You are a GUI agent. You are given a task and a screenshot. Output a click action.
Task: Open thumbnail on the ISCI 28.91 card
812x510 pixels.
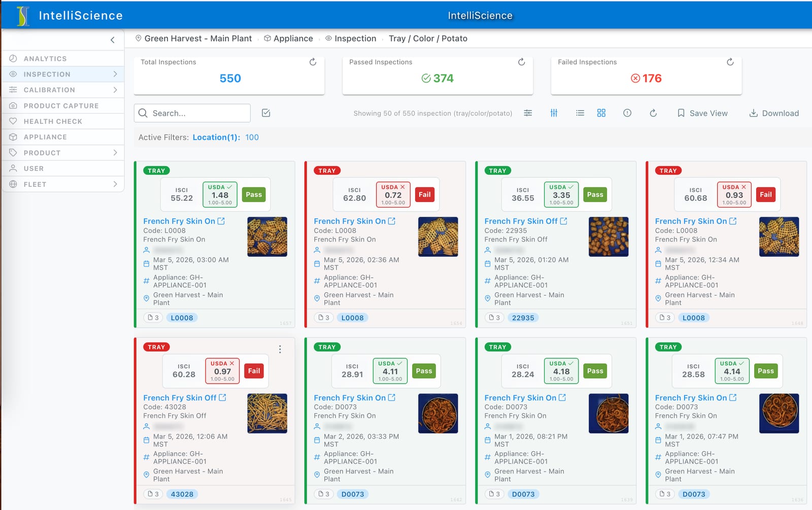coord(438,414)
